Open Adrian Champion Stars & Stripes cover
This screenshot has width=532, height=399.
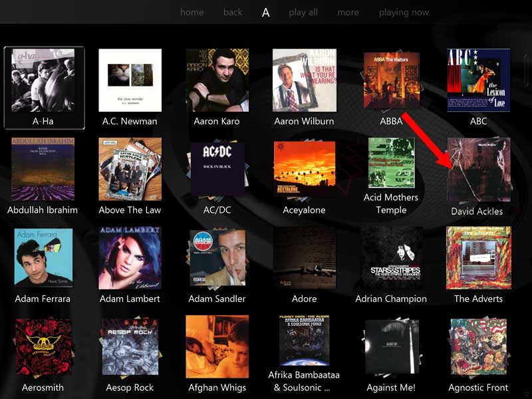click(x=392, y=258)
